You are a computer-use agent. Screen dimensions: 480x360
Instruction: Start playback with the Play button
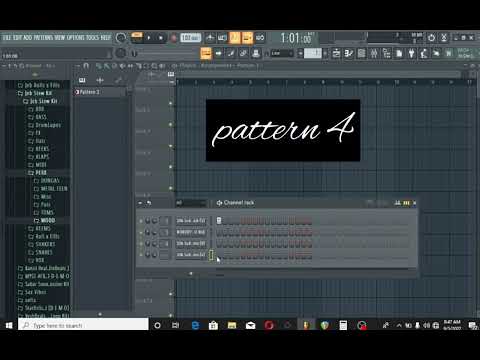pos(149,38)
